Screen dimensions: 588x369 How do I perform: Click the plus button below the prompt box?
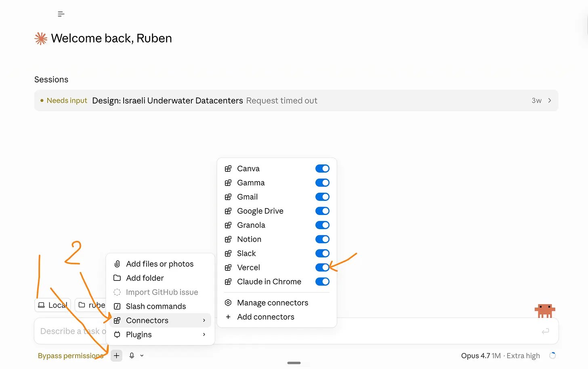pos(116,356)
